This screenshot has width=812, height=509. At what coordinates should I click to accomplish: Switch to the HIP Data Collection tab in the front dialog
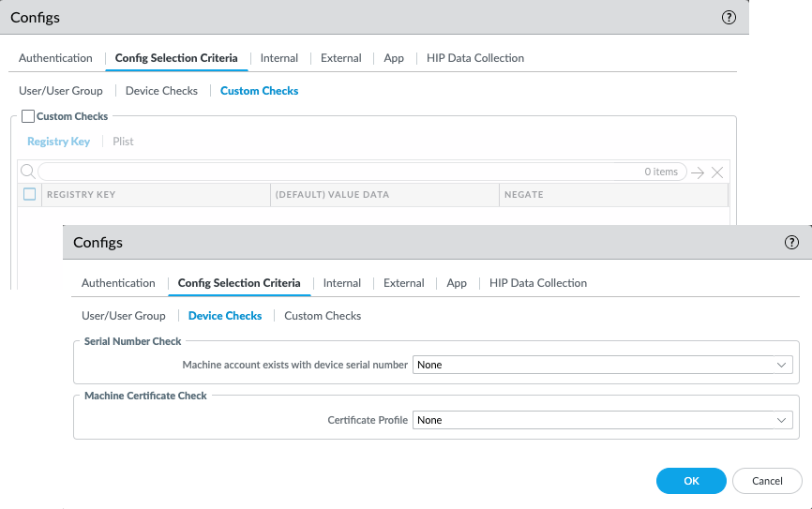pos(536,283)
